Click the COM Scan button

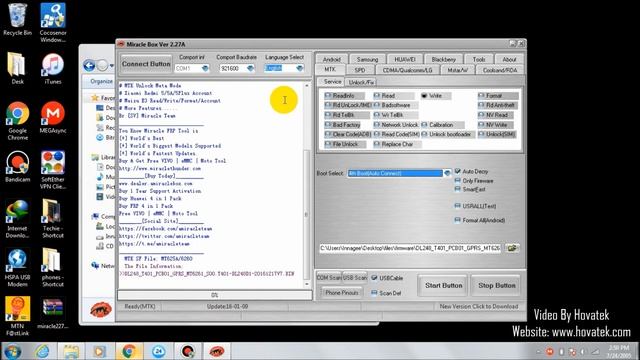pos(329,278)
